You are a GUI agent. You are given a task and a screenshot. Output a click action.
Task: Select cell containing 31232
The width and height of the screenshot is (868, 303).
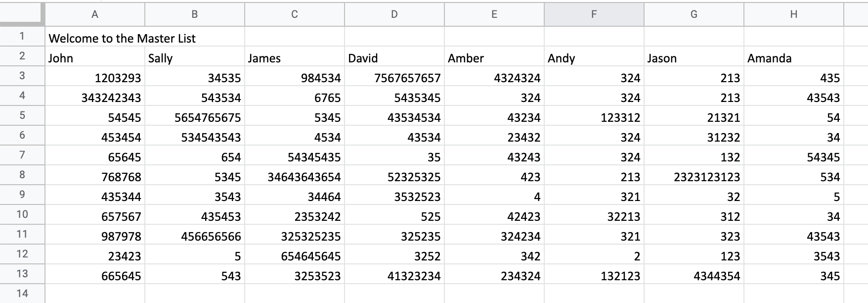[694, 136]
